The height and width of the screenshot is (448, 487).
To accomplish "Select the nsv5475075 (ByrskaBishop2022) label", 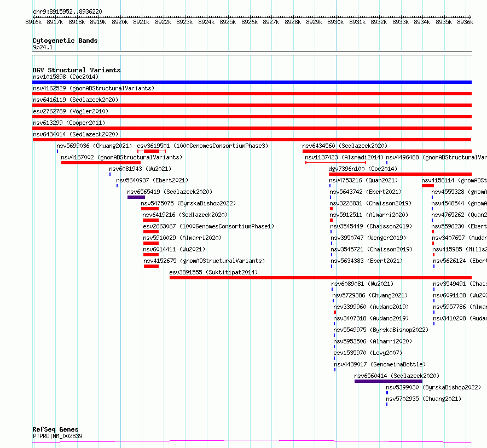I will [188, 203].
